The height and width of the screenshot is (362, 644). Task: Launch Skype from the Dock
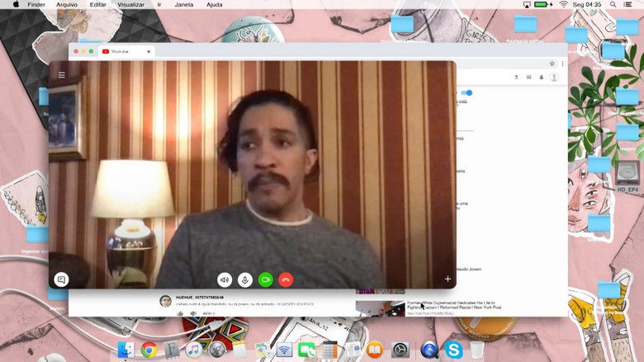tap(452, 350)
